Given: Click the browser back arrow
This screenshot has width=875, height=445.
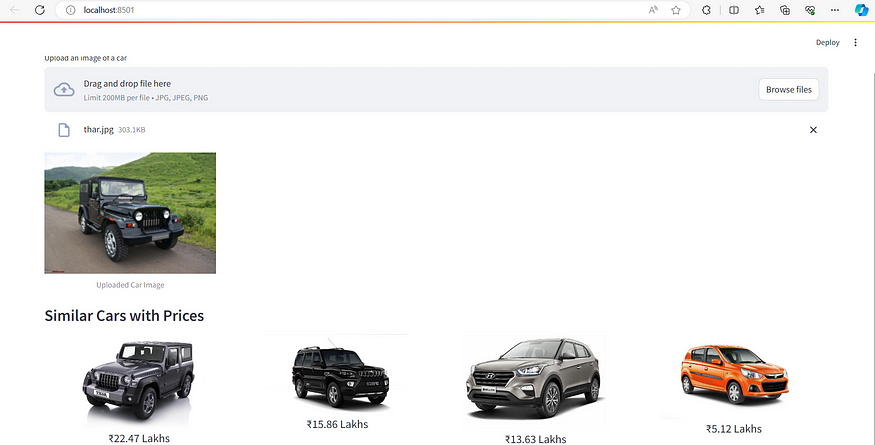Looking at the screenshot, I should (15, 10).
